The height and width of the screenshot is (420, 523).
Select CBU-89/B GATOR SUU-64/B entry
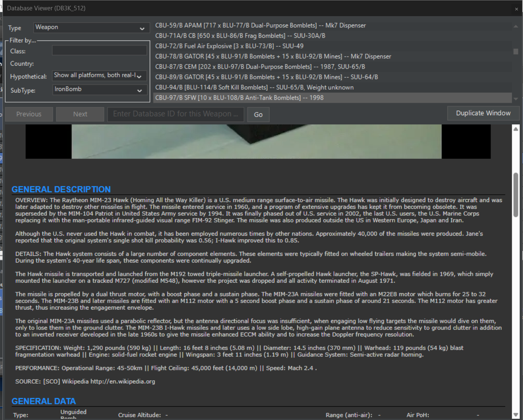click(x=332, y=77)
